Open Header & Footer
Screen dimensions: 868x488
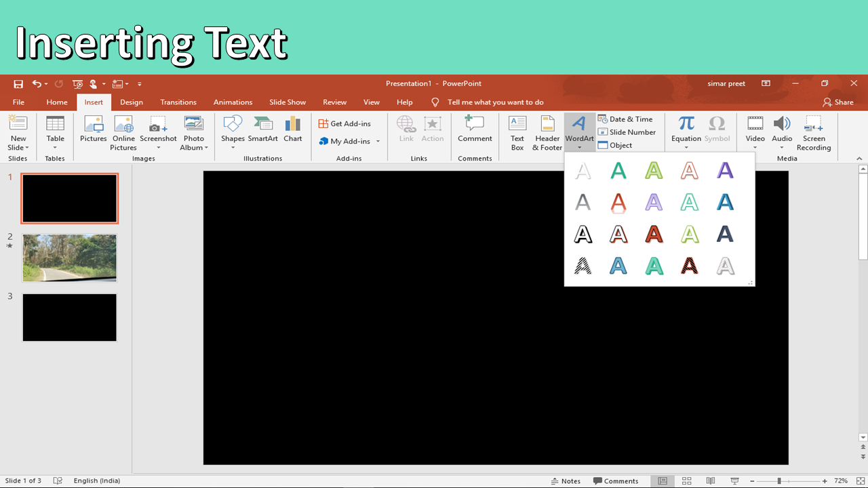pyautogui.click(x=547, y=133)
